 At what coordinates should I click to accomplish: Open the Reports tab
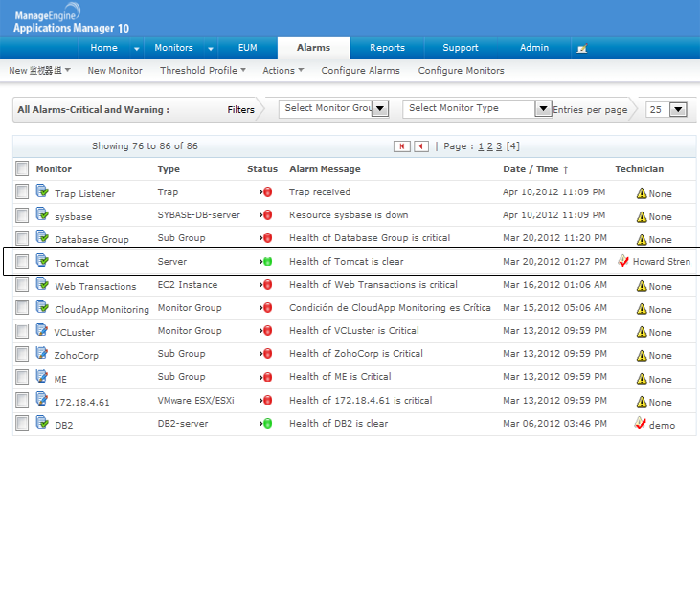(x=387, y=48)
